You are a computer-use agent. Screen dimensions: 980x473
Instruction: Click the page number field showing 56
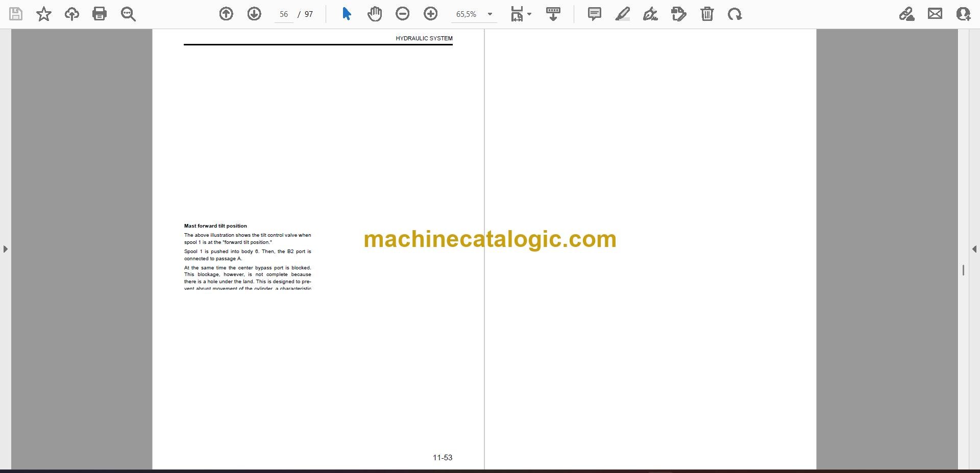pyautogui.click(x=284, y=14)
